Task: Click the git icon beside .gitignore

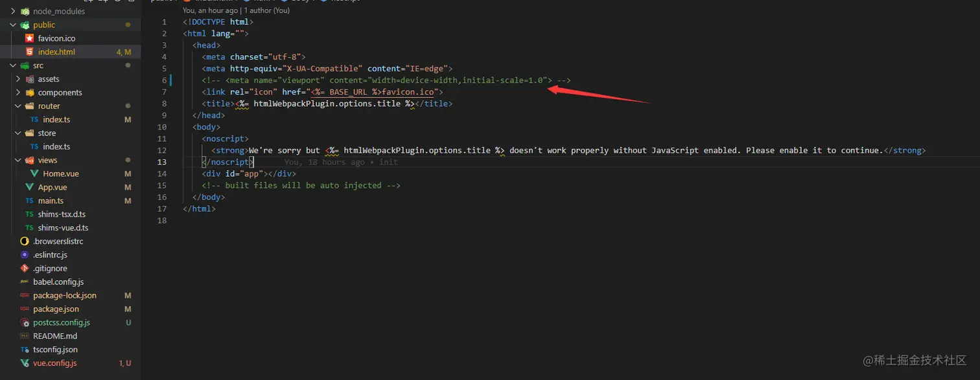Action: [25, 269]
